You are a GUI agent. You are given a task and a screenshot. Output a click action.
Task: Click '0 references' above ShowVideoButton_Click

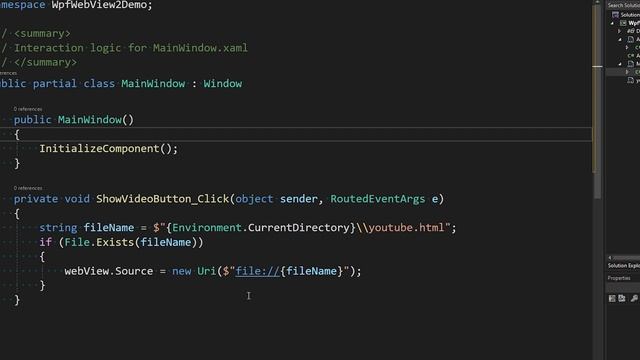[28, 188]
